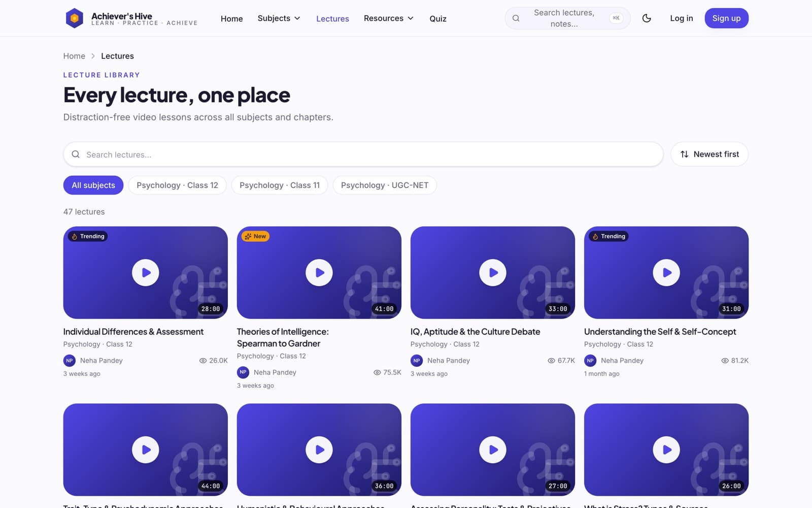Click the New badge on Theories of Intelligence card
The height and width of the screenshot is (508, 812).
click(x=255, y=236)
